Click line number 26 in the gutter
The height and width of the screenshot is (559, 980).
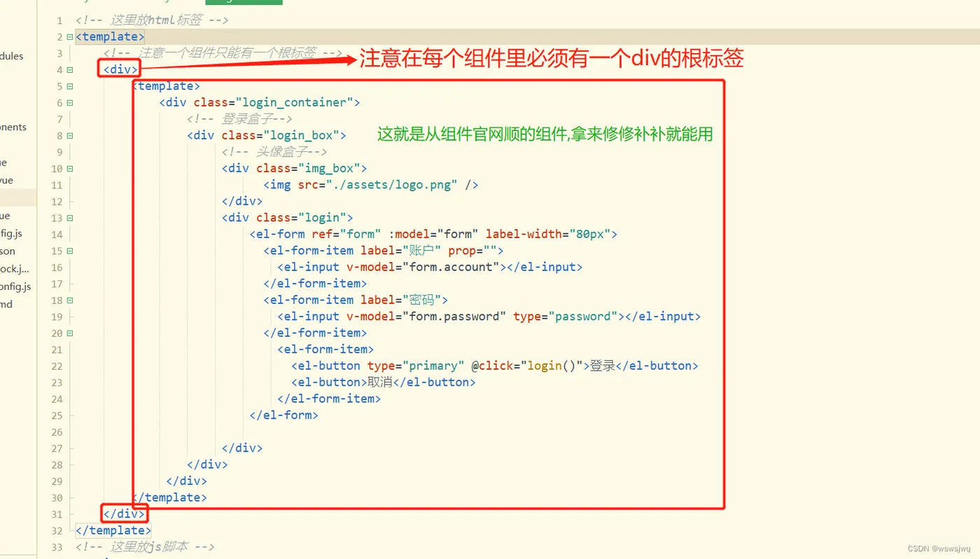coord(57,432)
